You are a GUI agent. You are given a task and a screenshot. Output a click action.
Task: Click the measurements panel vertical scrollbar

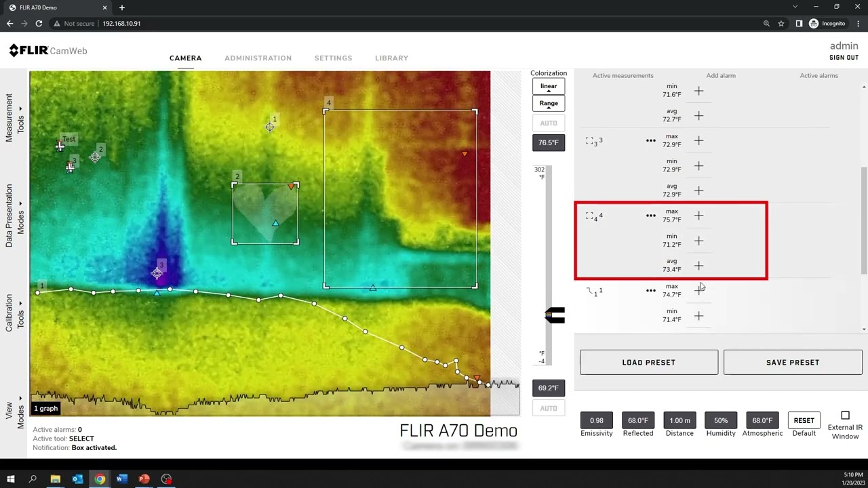tap(863, 220)
